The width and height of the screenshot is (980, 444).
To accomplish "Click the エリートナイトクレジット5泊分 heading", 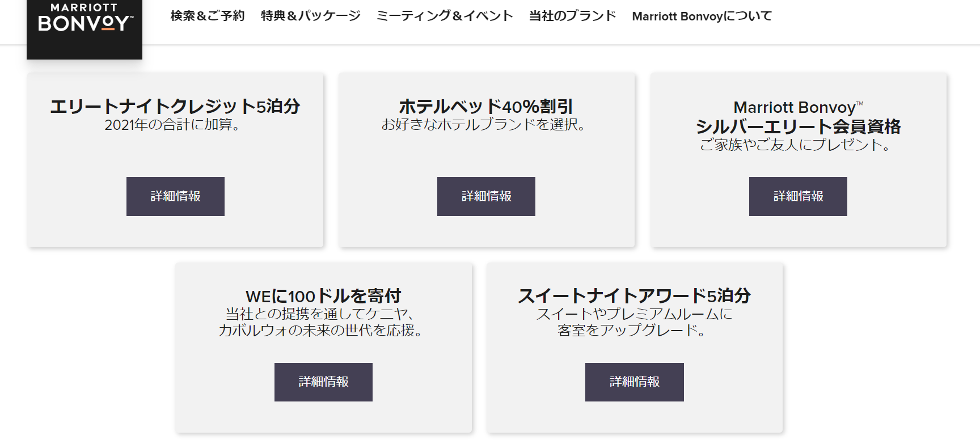I will click(175, 106).
